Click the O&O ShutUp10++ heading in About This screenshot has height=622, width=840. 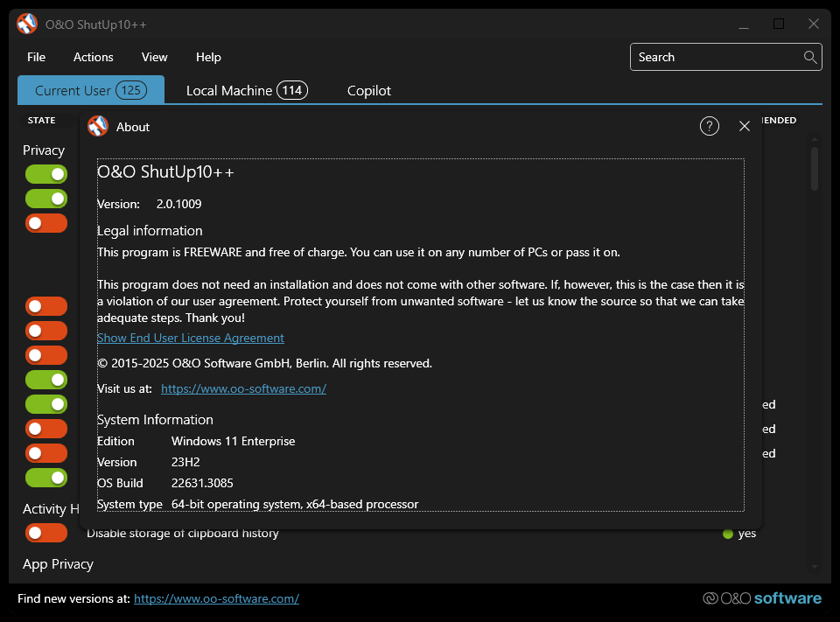point(165,172)
